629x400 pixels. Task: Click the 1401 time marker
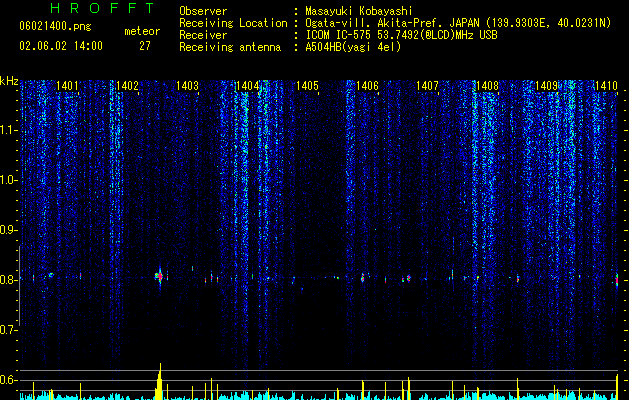click(x=67, y=86)
